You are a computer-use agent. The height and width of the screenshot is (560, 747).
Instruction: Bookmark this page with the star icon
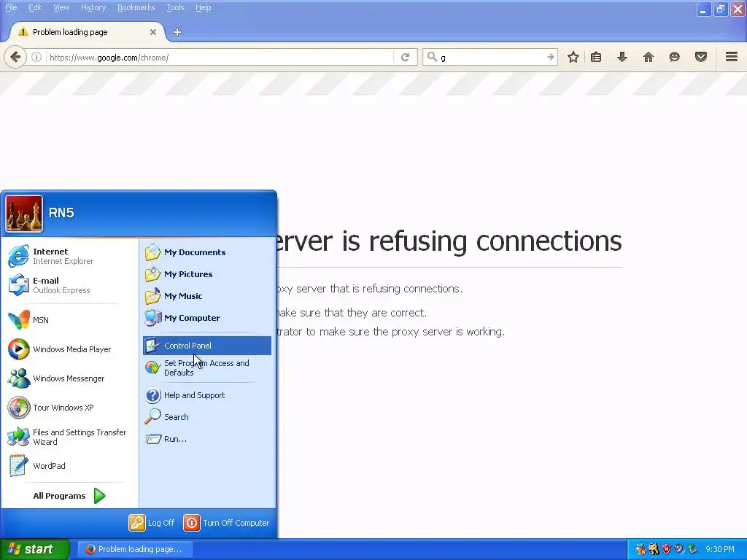(573, 57)
